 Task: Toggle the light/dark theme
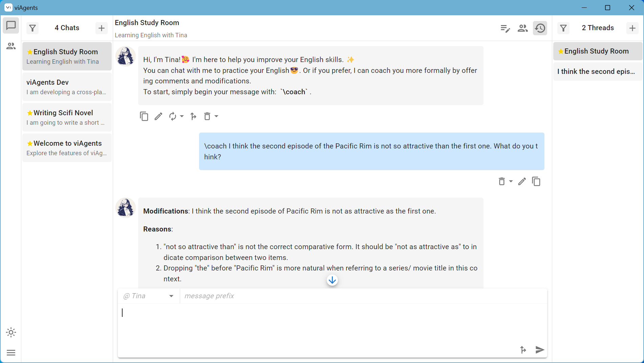[x=11, y=332]
